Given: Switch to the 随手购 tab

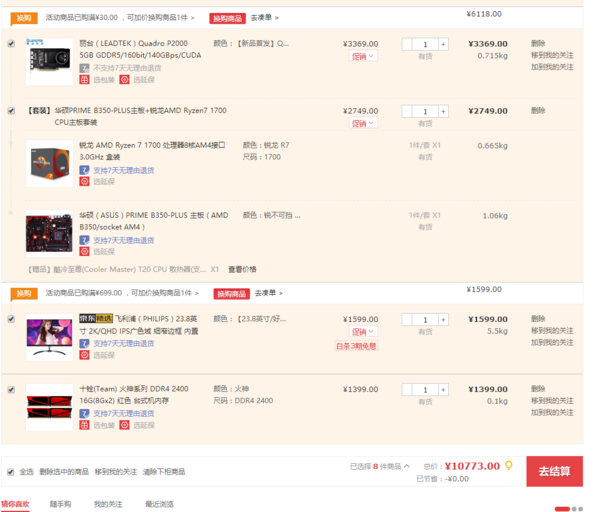Looking at the screenshot, I should click(60, 504).
